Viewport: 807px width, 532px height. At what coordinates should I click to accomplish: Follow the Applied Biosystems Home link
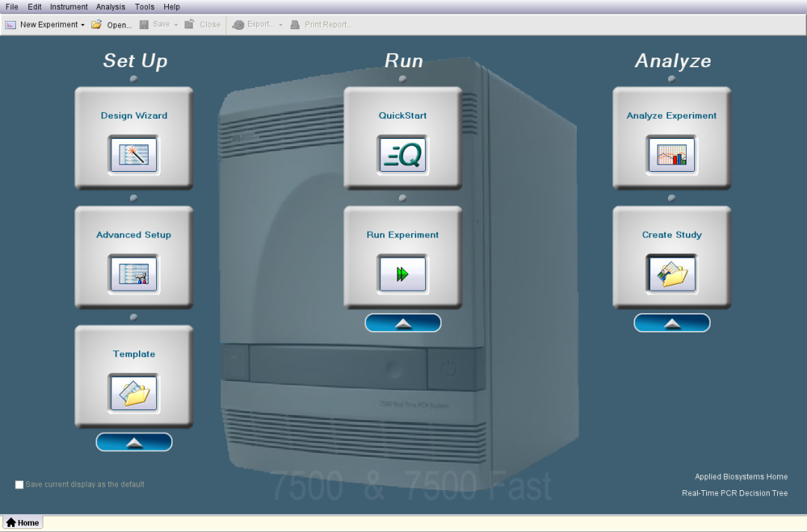740,477
